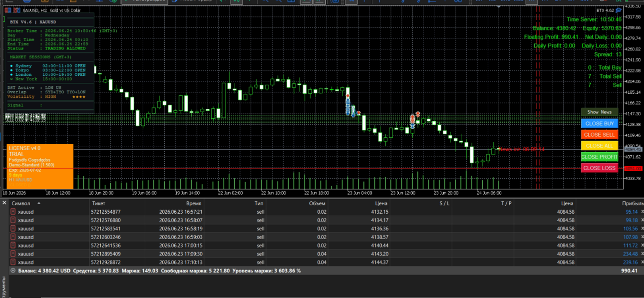Image resolution: width=644 pixels, height=298 pixels.
Task: Close the trade panel with the X icon
Action: pyautogui.click(x=4, y=203)
